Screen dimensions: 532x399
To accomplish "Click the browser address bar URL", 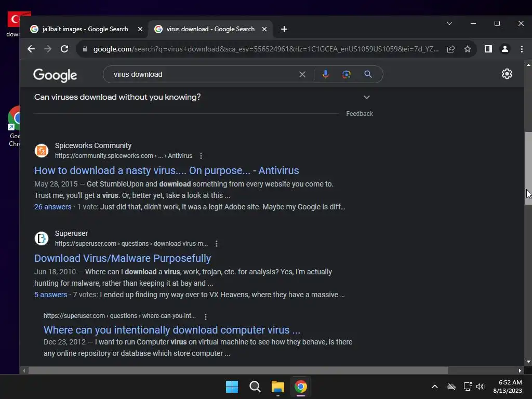I will (265, 49).
